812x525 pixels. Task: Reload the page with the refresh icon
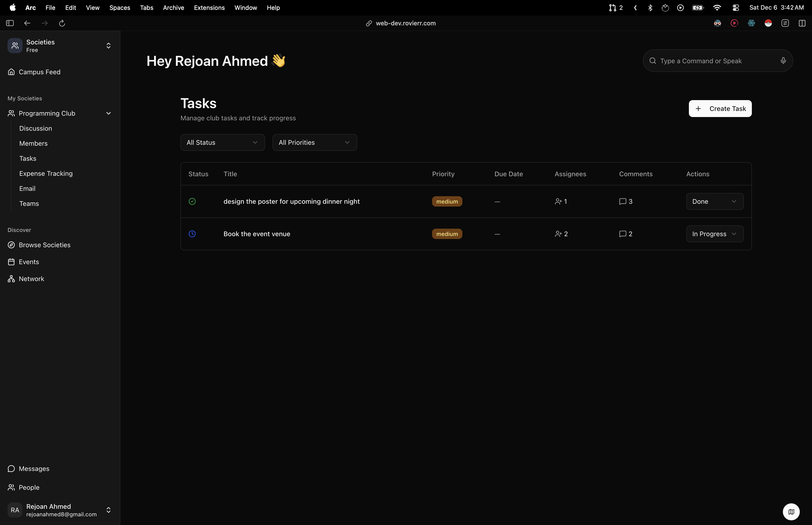62,23
